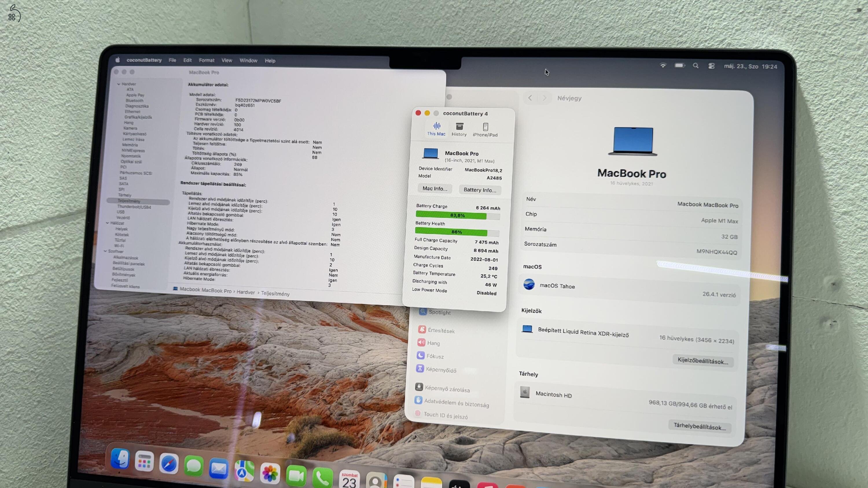The image size is (868, 488).
Task: Open the coconutBattery app menu
Action: click(144, 60)
